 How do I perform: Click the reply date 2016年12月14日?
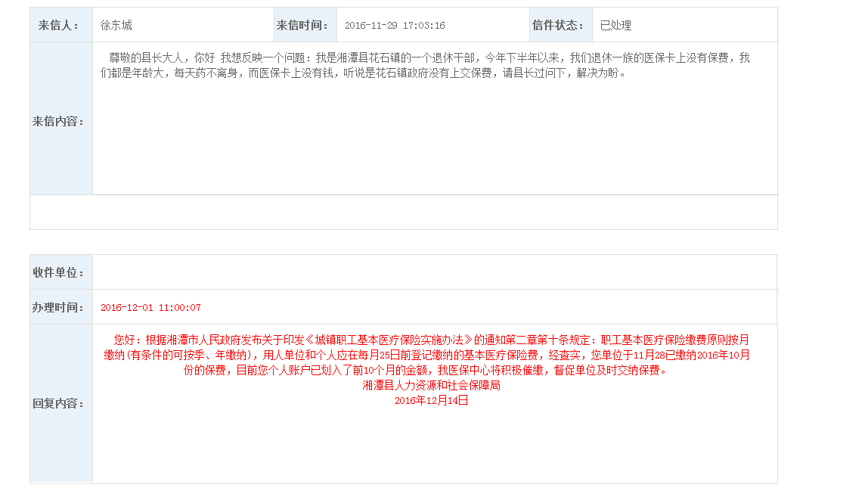click(x=431, y=401)
